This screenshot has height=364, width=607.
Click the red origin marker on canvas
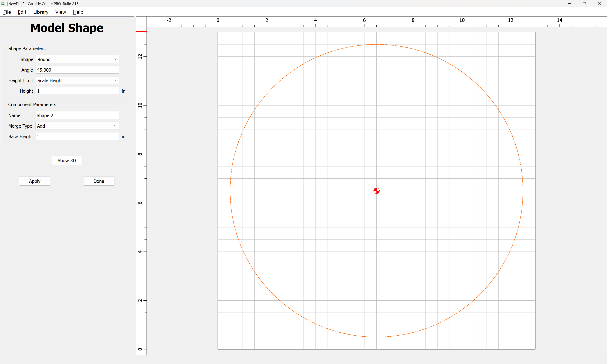tap(376, 191)
